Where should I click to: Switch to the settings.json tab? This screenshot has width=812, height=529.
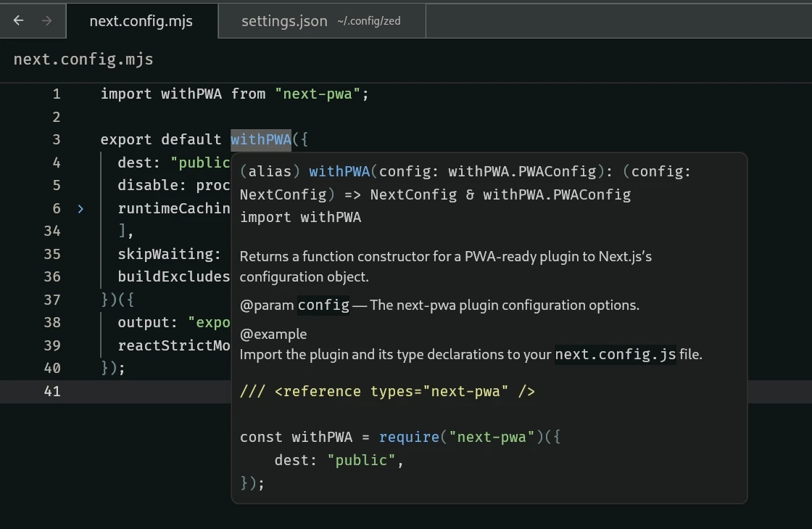(x=284, y=21)
